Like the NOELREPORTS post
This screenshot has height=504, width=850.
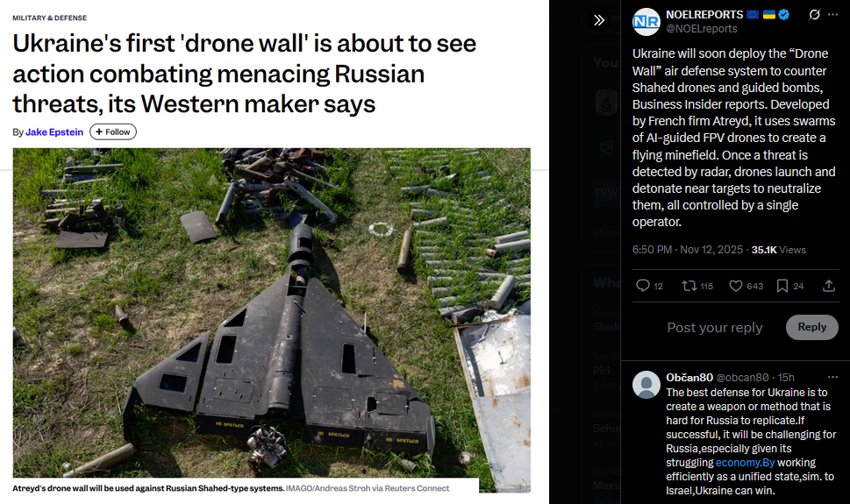(x=736, y=286)
